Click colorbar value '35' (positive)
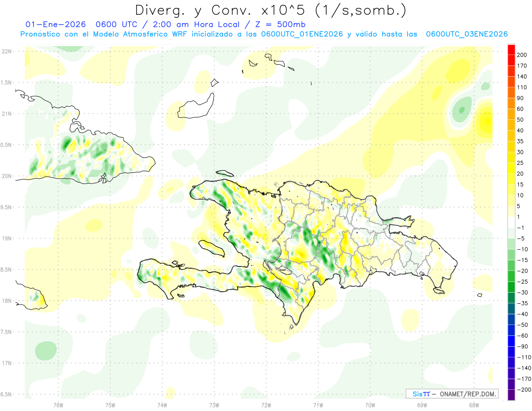The height and width of the screenshot is (411, 532). 521,141
